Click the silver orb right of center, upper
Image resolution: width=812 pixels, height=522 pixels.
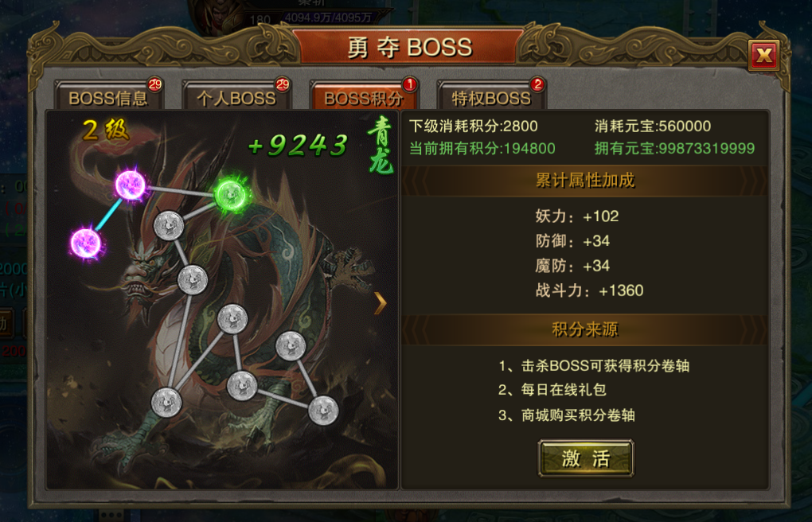point(291,346)
